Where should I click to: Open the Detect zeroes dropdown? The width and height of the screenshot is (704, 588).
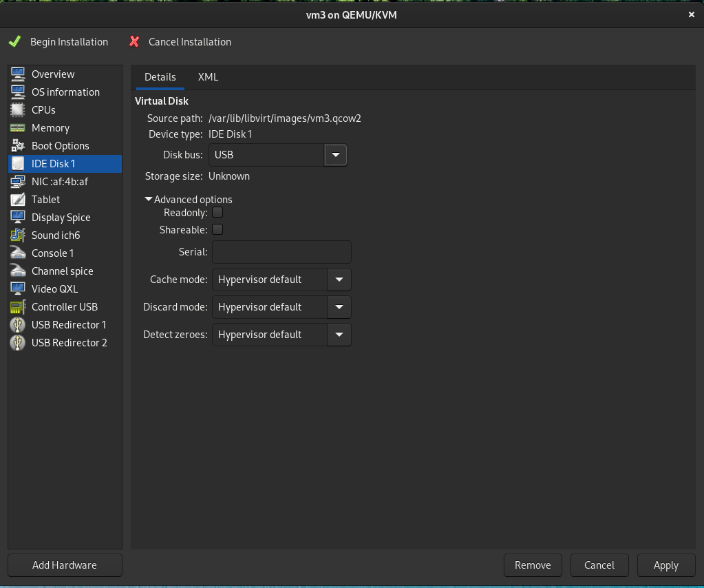click(x=281, y=335)
